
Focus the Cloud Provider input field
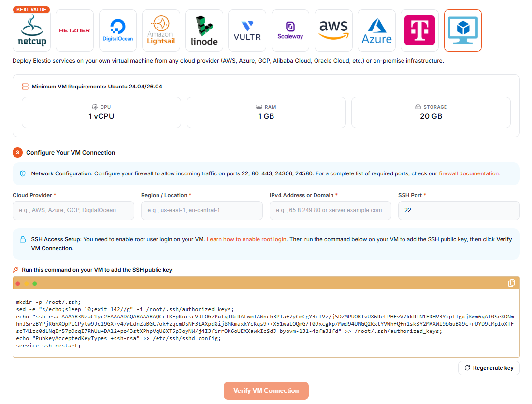point(73,210)
